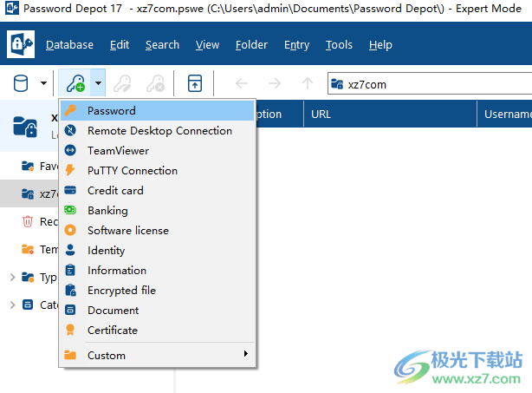Navigate forward with the right arrow
This screenshot has width=532, height=393.
click(275, 83)
